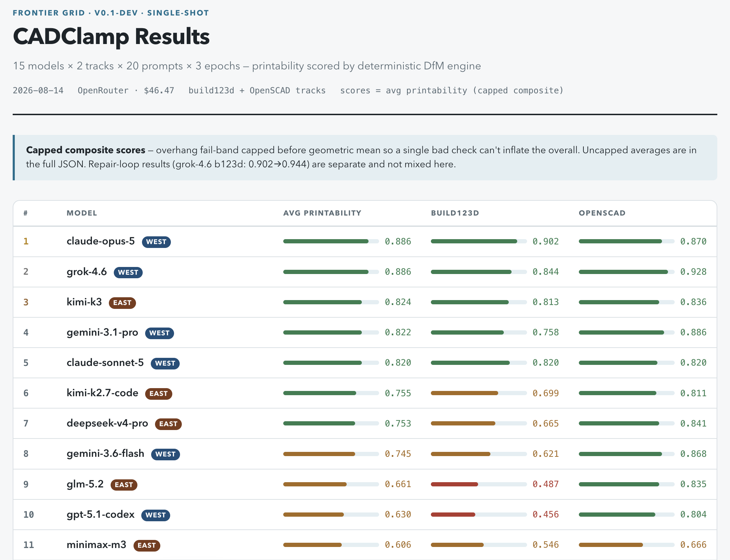Click the Capped composite scores note heading
The height and width of the screenshot is (560, 730).
coord(86,150)
